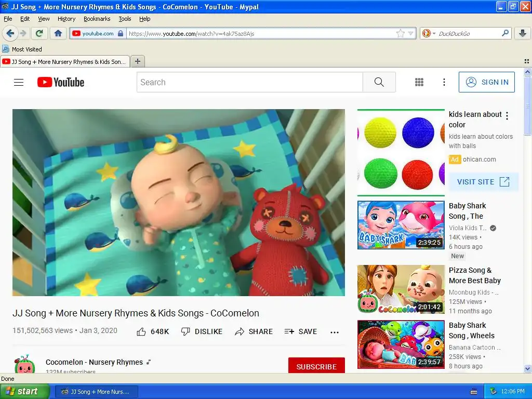Open the Most Visited bookmarks folder

click(22, 49)
